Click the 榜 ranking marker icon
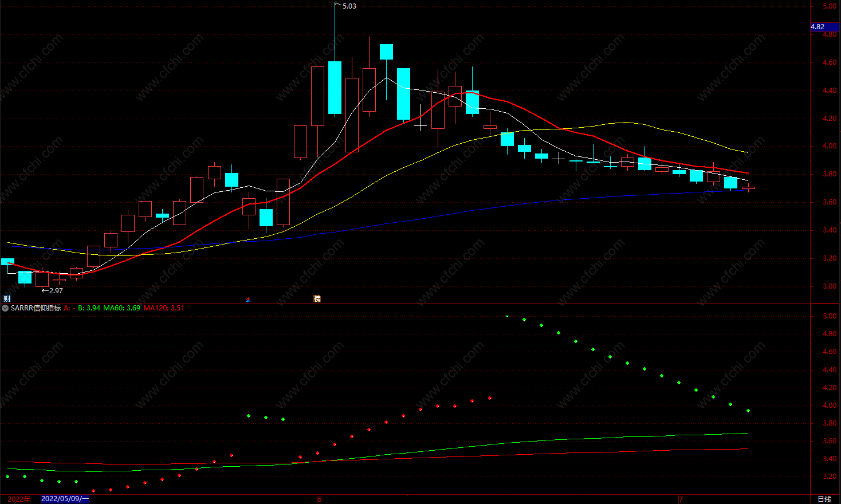 317,299
